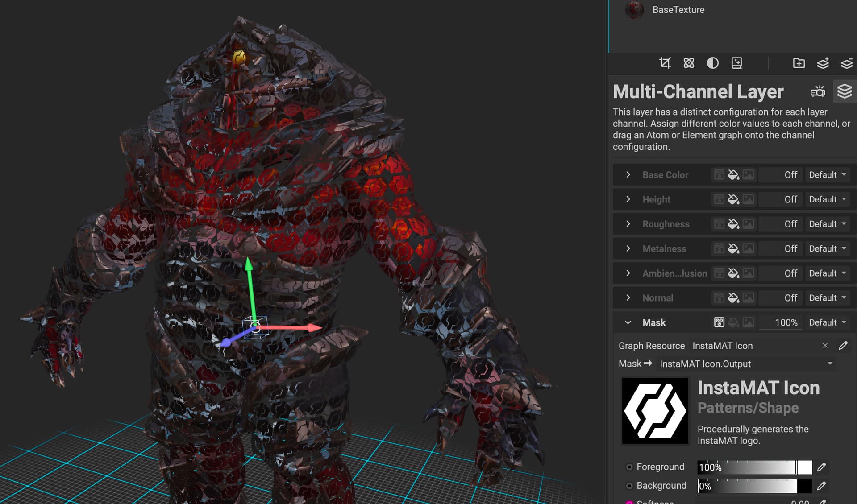Click the crop/bake icon in layer toolbar
Screen dimensions: 857x504
(665, 63)
